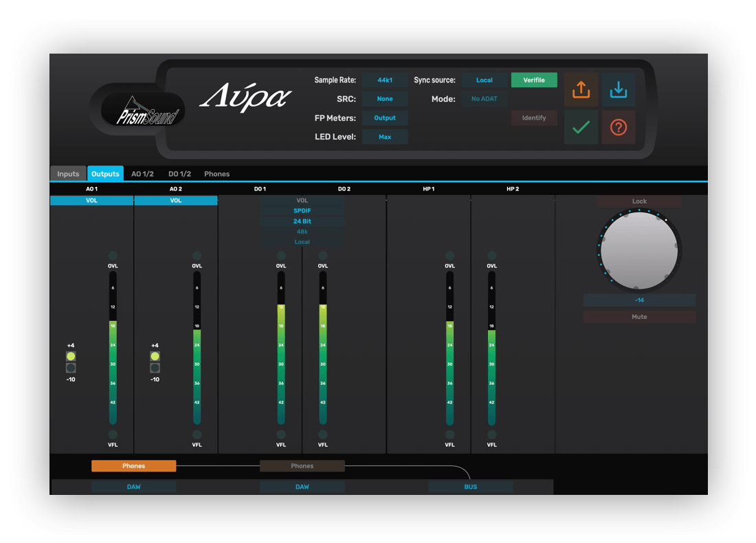Click the DAW source under AO 1/2
The height and width of the screenshot is (543, 756).
133,487
